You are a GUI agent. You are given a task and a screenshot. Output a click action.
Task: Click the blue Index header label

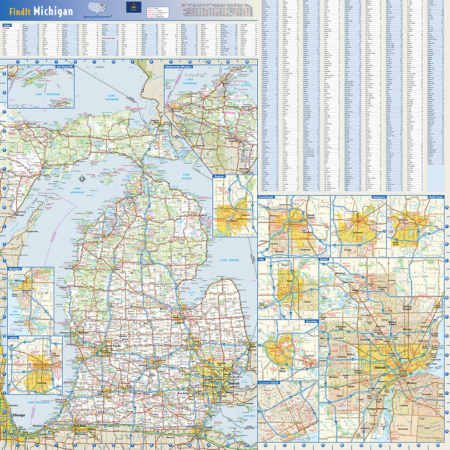point(7,25)
